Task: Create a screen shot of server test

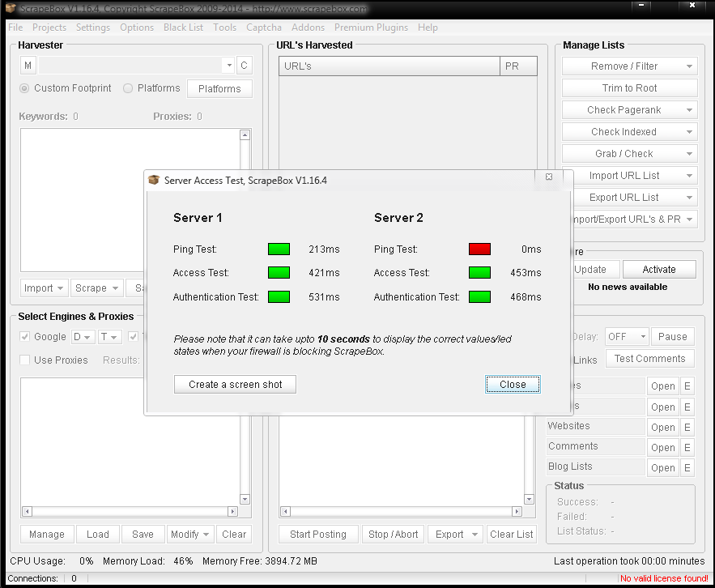Action: (x=235, y=384)
